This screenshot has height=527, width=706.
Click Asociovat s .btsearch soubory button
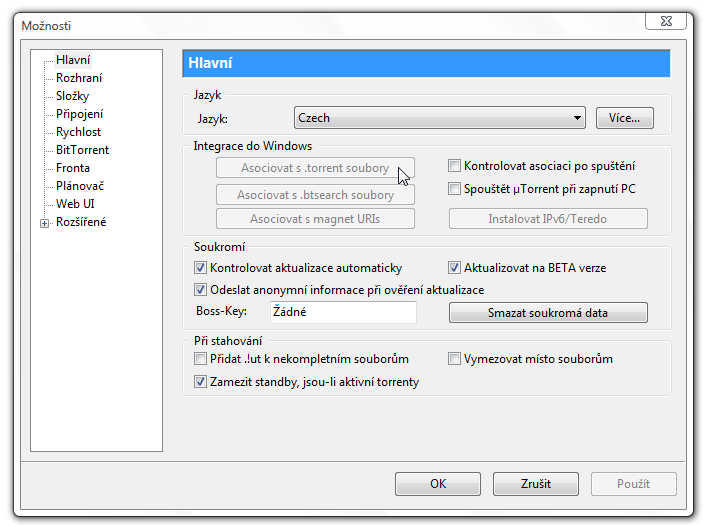(x=315, y=195)
